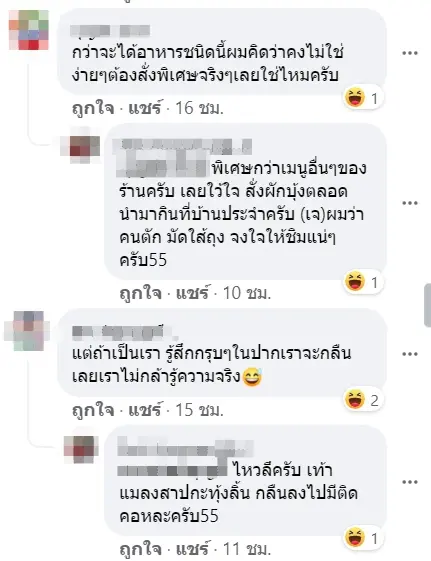Image resolution: width=431 pixels, height=561 pixels.
Task: Click ถูกใจ under the 16 ชม. comment
Action: 93,108
